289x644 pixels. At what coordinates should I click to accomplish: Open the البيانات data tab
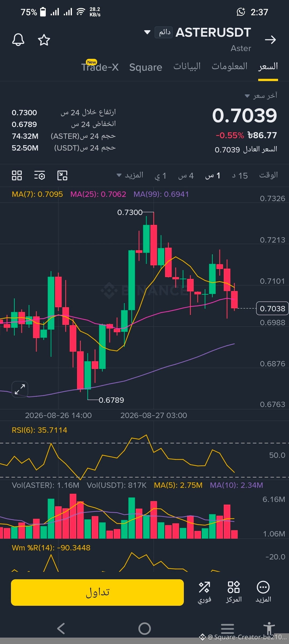187,66
